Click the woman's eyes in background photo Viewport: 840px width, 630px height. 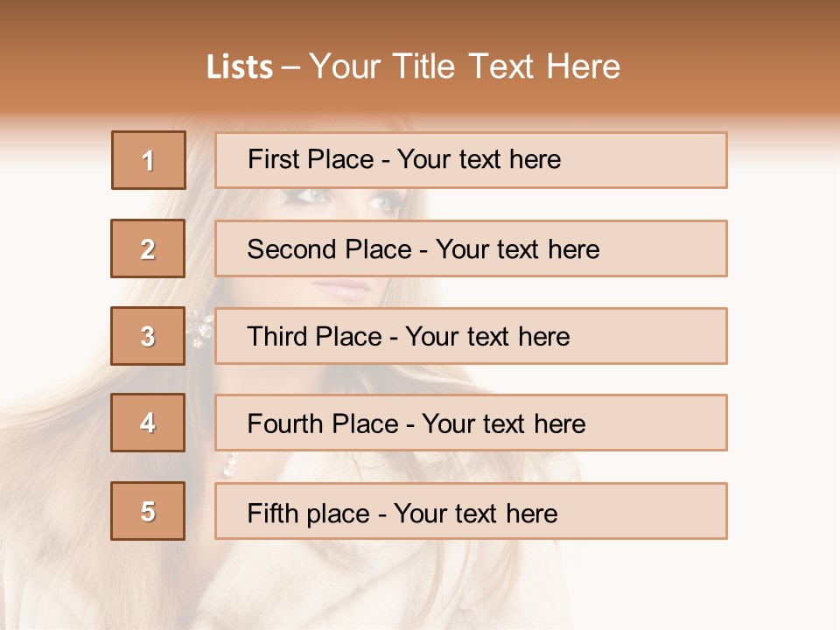(x=350, y=199)
